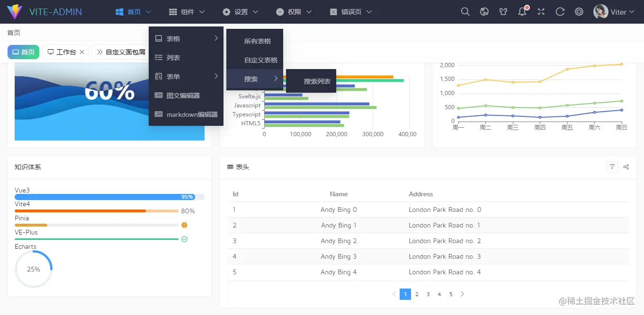Expand the 组件 top menu dropdown
Screen dimensions: 644x315
pos(202,12)
